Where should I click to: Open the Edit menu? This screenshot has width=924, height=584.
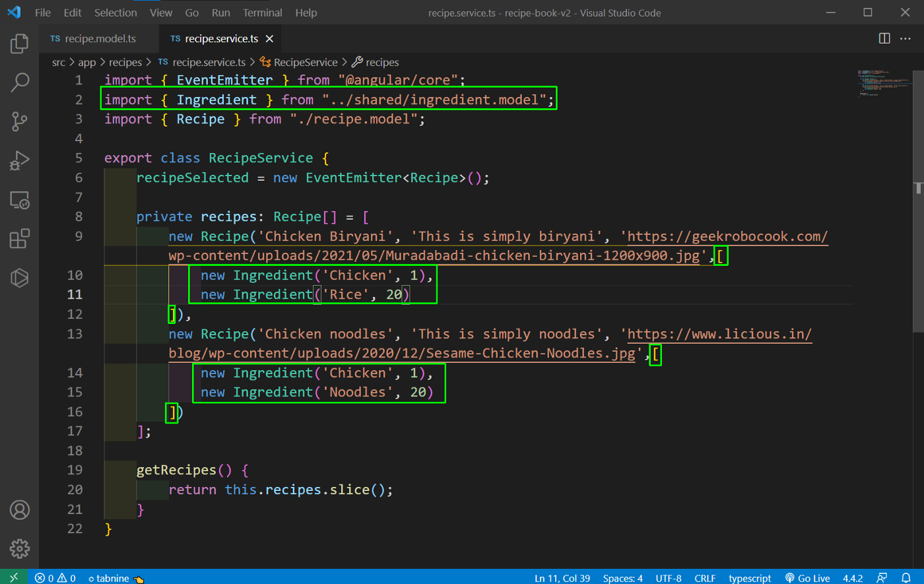(73, 13)
